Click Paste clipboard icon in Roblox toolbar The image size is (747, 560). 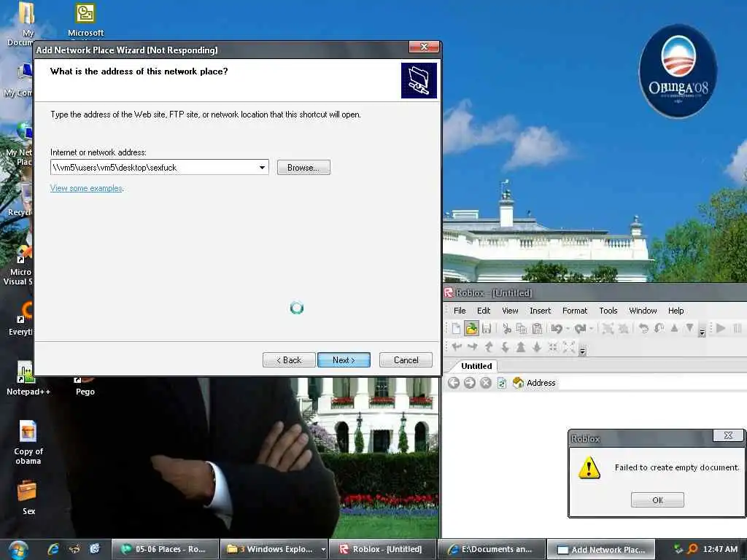pos(537,328)
